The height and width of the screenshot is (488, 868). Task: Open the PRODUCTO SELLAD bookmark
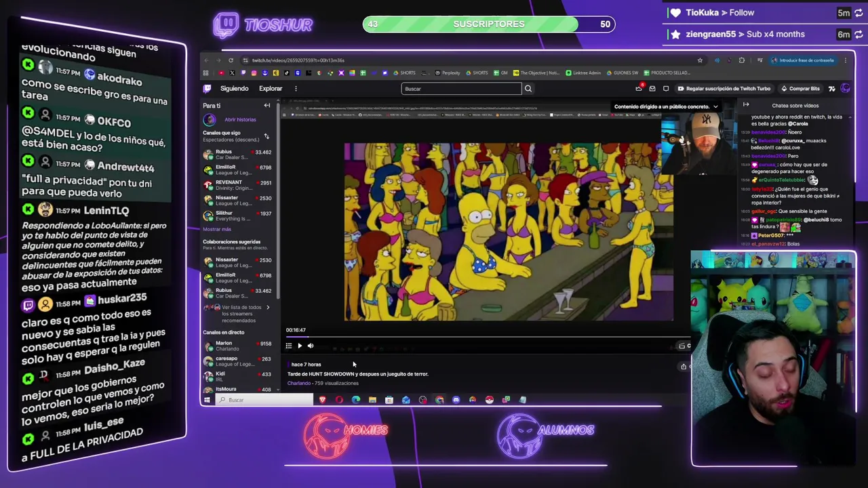pos(667,73)
